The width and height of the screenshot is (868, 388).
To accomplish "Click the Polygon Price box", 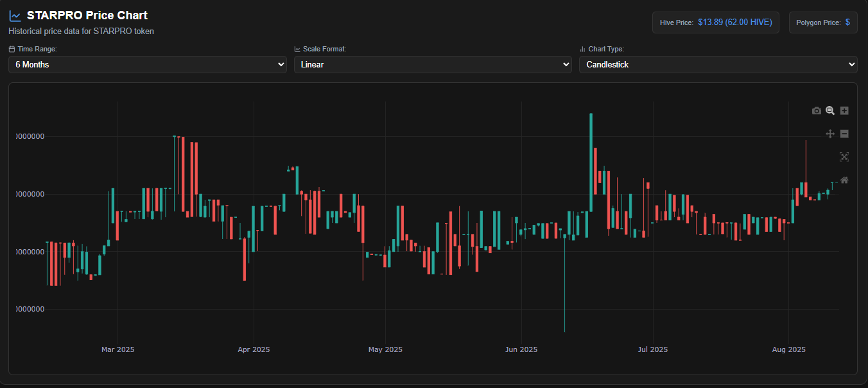I will pos(823,22).
